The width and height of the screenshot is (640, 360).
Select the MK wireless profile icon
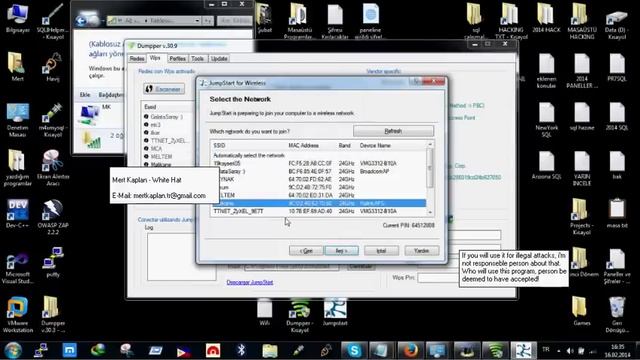pos(89,114)
